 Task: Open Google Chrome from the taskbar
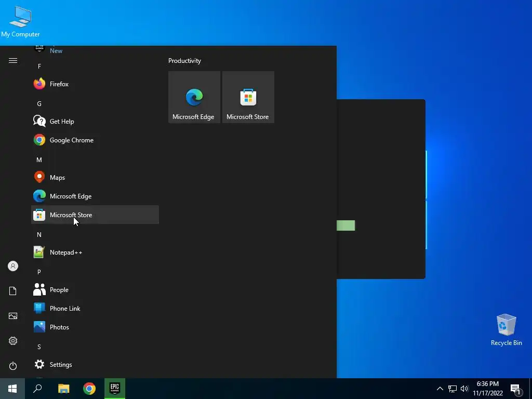89,389
